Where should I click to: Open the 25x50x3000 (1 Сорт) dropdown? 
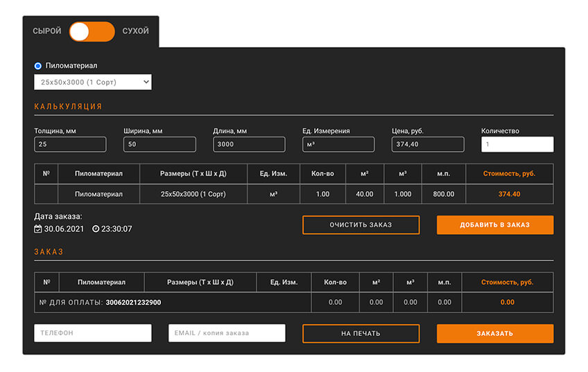[93, 82]
